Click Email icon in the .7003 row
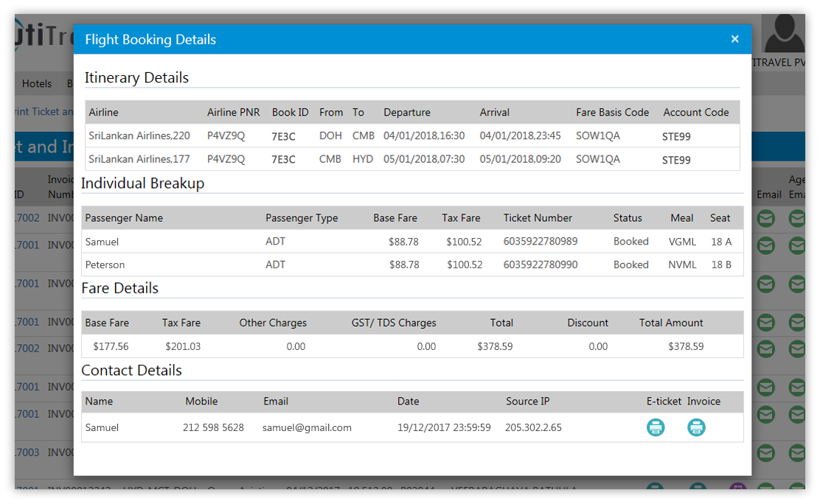The image size is (820, 504). (x=766, y=452)
